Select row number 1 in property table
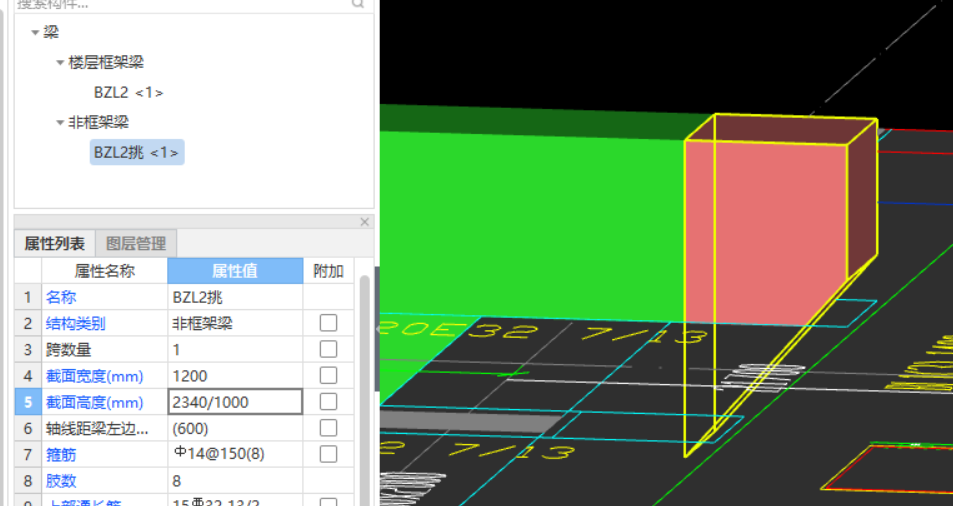Viewport: 953px width, 506px height. point(28,297)
